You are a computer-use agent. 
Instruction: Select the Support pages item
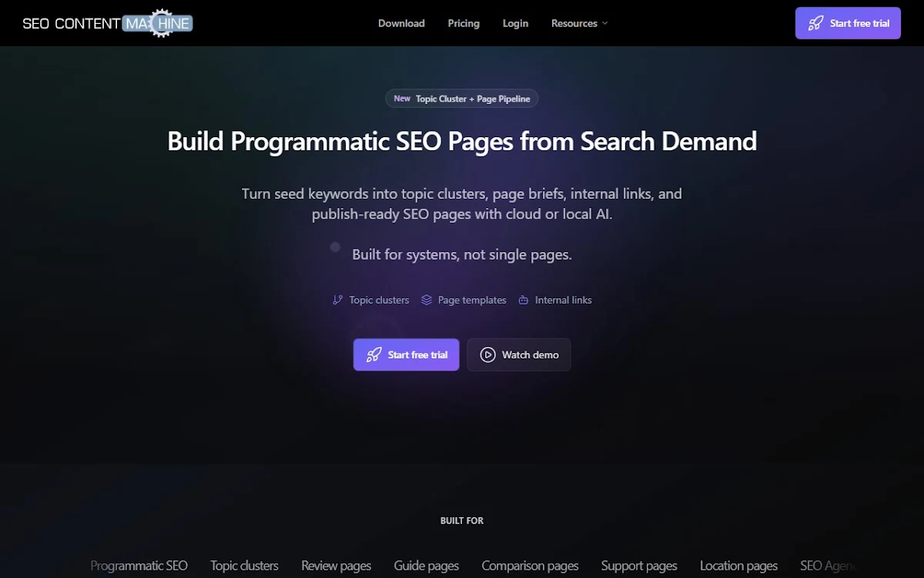tap(639, 566)
